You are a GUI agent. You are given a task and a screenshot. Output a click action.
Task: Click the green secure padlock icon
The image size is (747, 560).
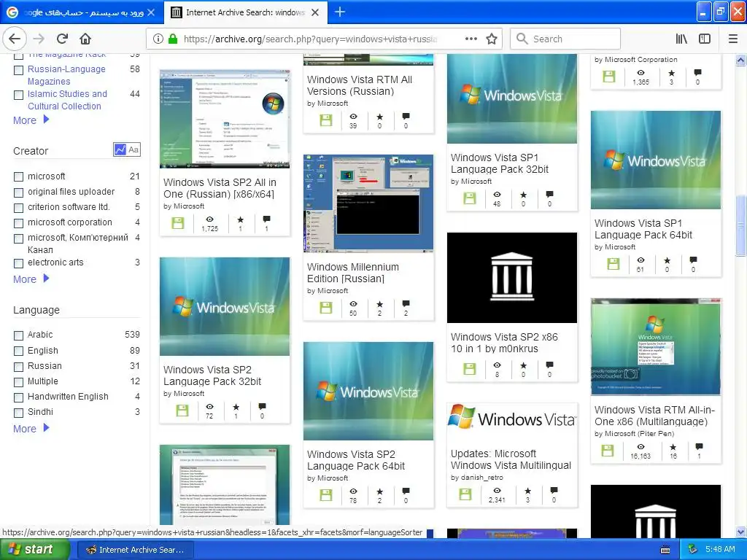point(173,39)
